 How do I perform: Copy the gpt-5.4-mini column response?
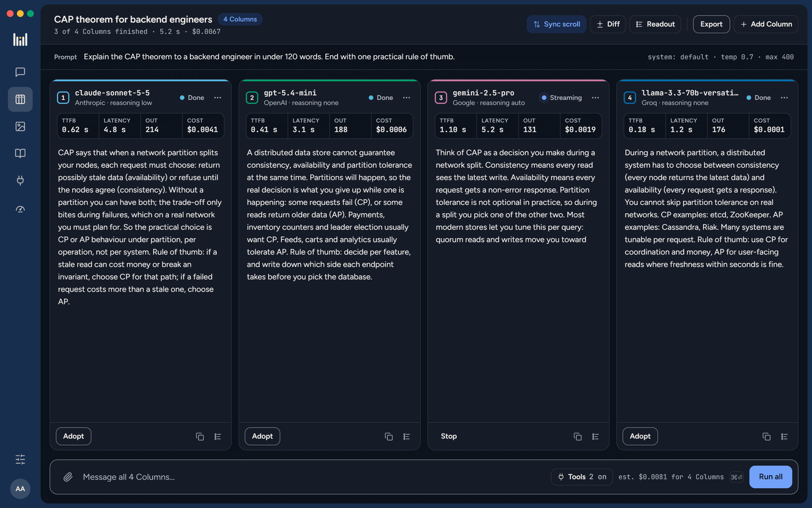tap(389, 436)
